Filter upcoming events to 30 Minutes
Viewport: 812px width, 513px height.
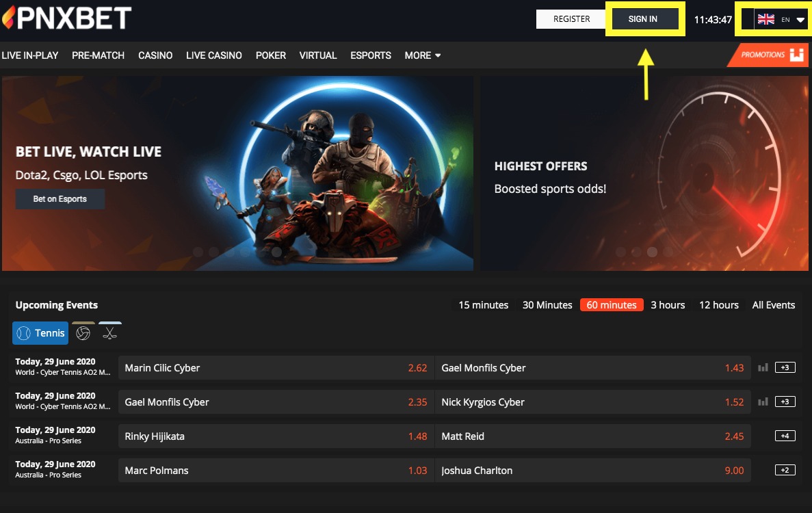[547, 305]
